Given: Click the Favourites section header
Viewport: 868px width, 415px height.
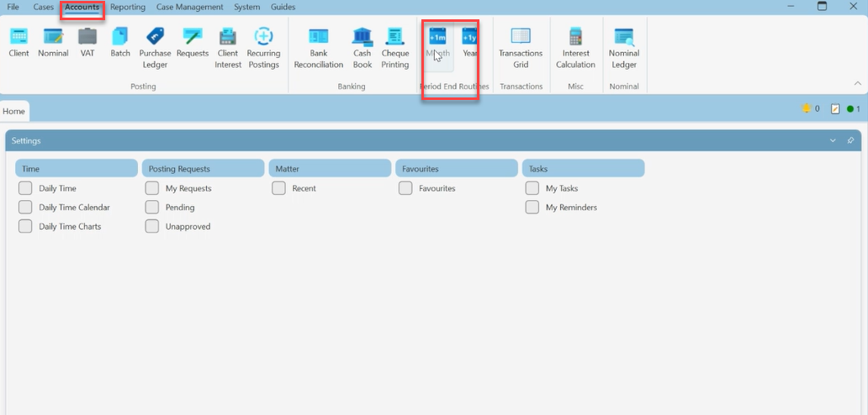Looking at the screenshot, I should click(457, 169).
